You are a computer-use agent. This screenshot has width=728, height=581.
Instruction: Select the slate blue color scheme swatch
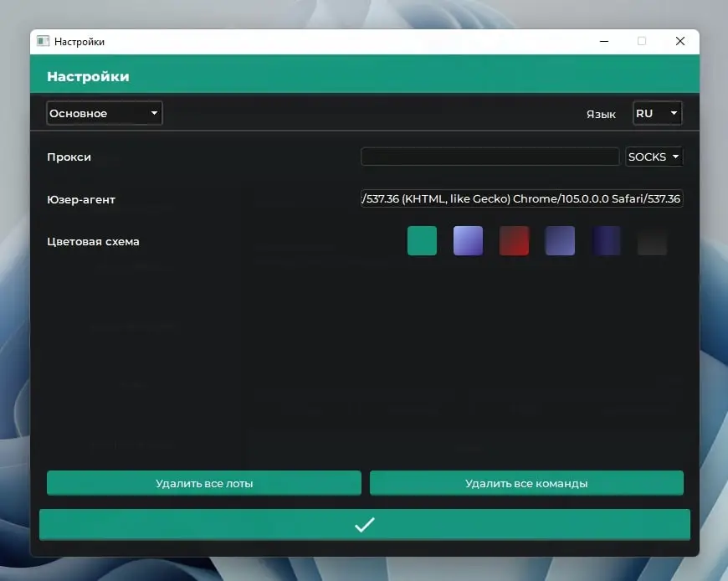tap(560, 240)
